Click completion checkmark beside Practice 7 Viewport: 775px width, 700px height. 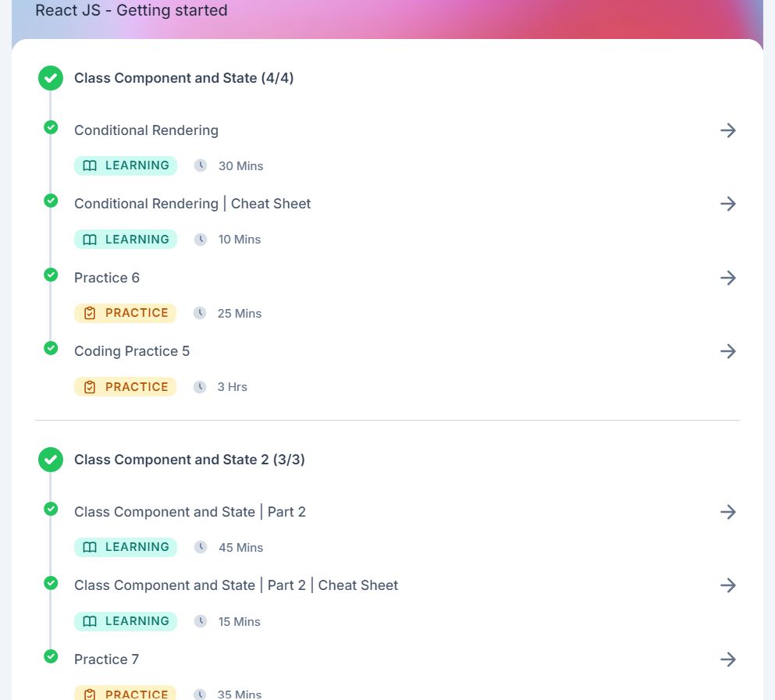tap(51, 656)
